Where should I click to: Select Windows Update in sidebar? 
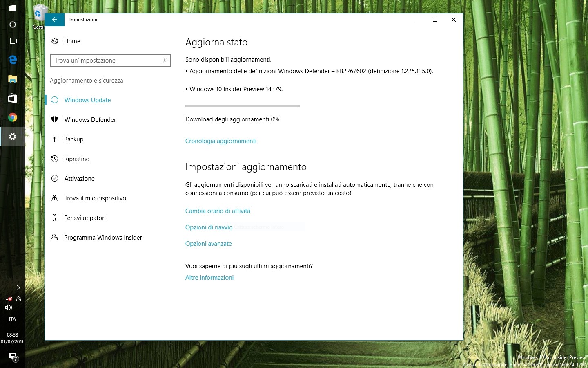point(87,100)
